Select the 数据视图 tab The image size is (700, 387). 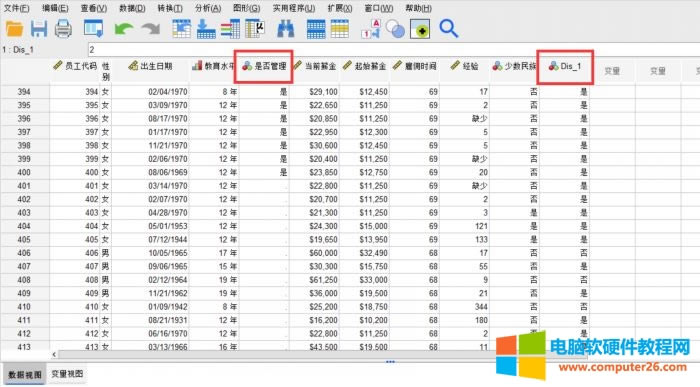tap(25, 374)
